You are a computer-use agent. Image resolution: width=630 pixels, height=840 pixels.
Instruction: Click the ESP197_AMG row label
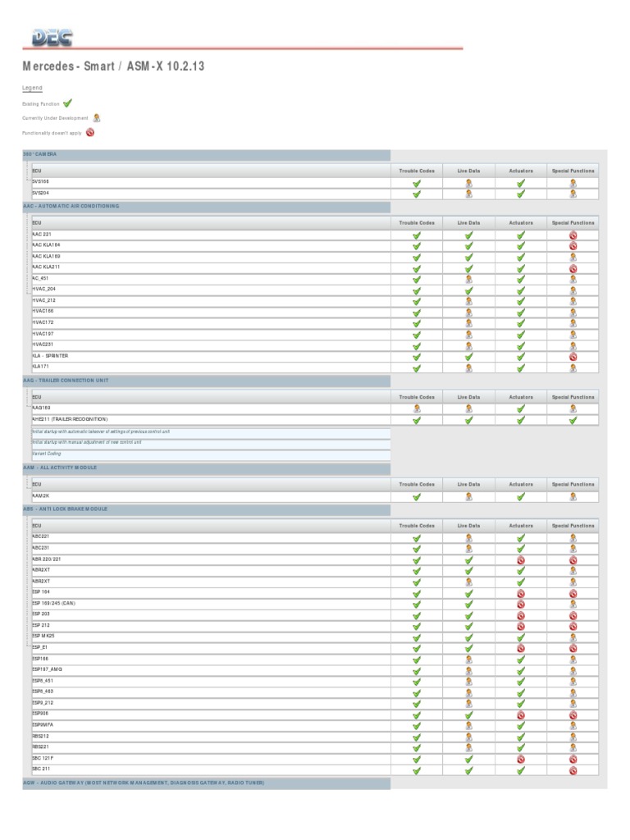(x=47, y=669)
